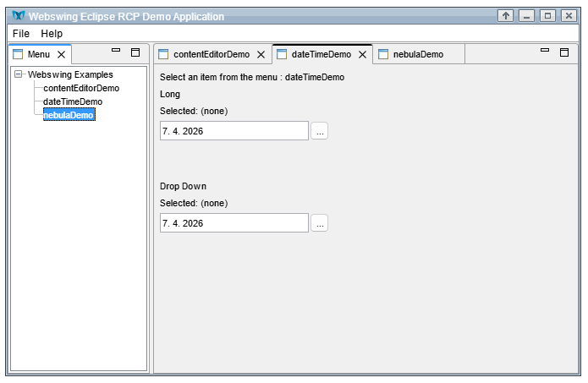Close the contentEditorDemo tab
588x383 pixels.
pyautogui.click(x=261, y=54)
